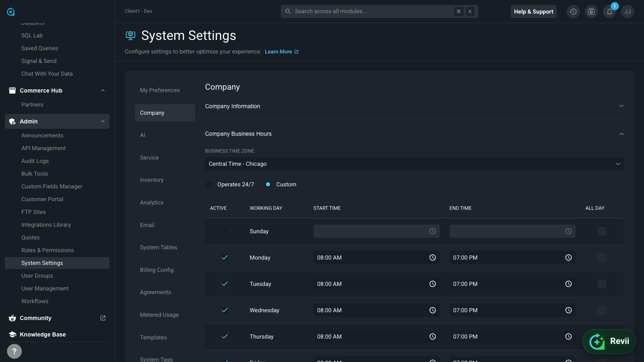This screenshot has width=644, height=362.
Task: Check All Day for Tuesday
Action: 602,284
